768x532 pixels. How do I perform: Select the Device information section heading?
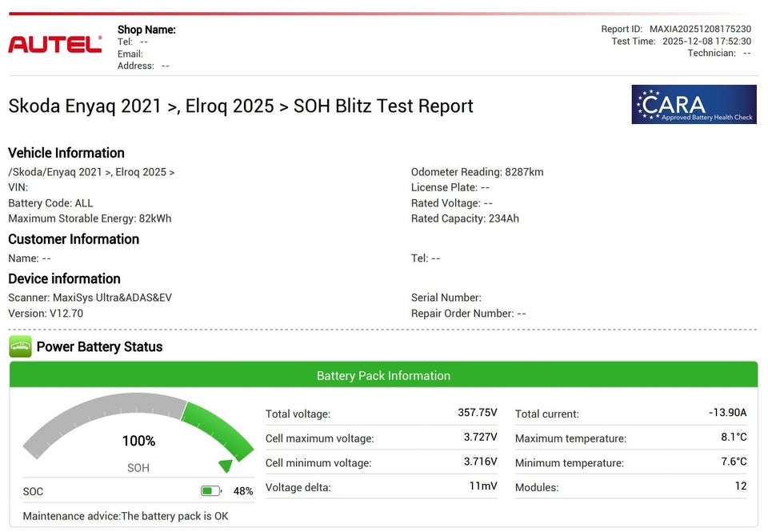pyautogui.click(x=64, y=278)
